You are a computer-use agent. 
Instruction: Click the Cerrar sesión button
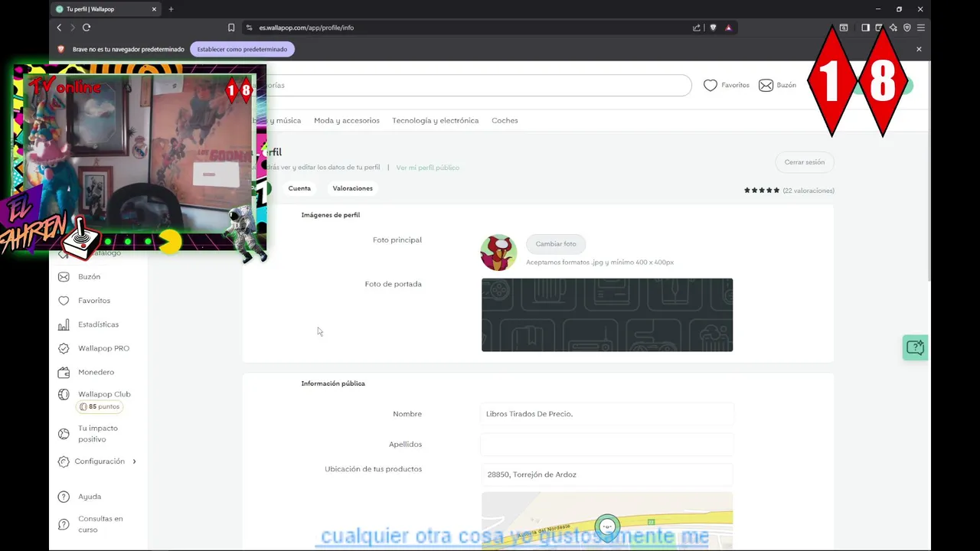click(805, 162)
